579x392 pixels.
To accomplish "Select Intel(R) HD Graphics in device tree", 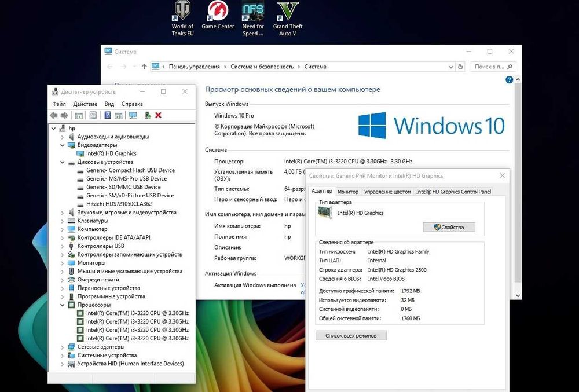I will (111, 153).
